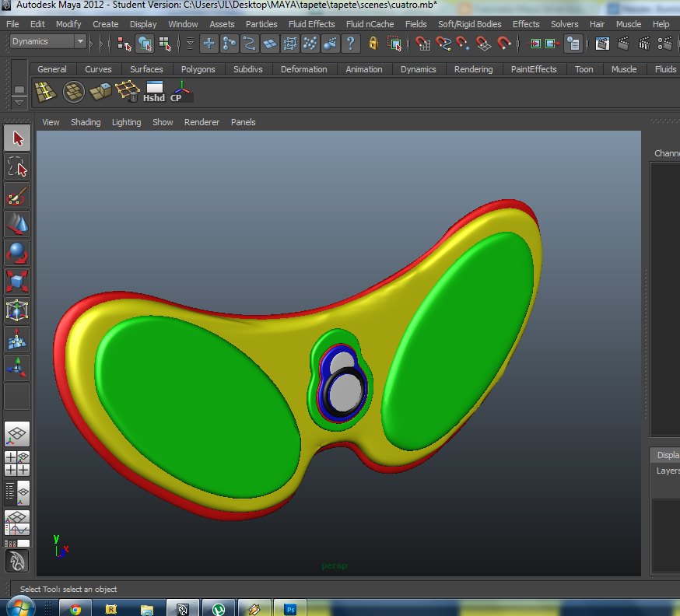Open the File menu
Screen dimensions: 680x616
[12, 24]
